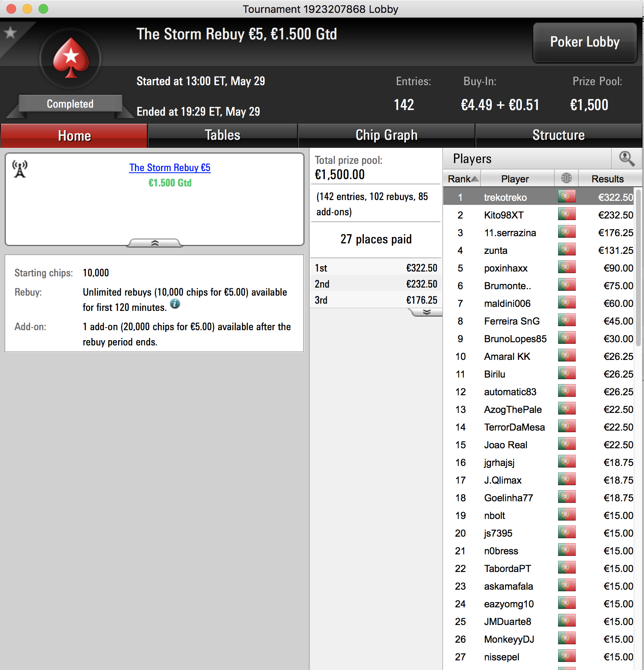Sort by the Results column header

(x=607, y=178)
